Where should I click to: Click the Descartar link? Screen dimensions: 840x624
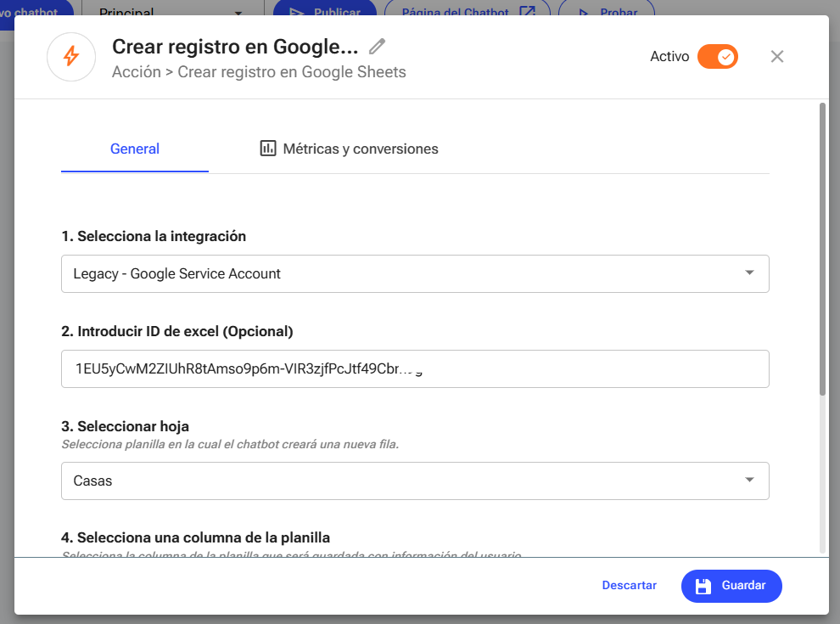pyautogui.click(x=629, y=586)
